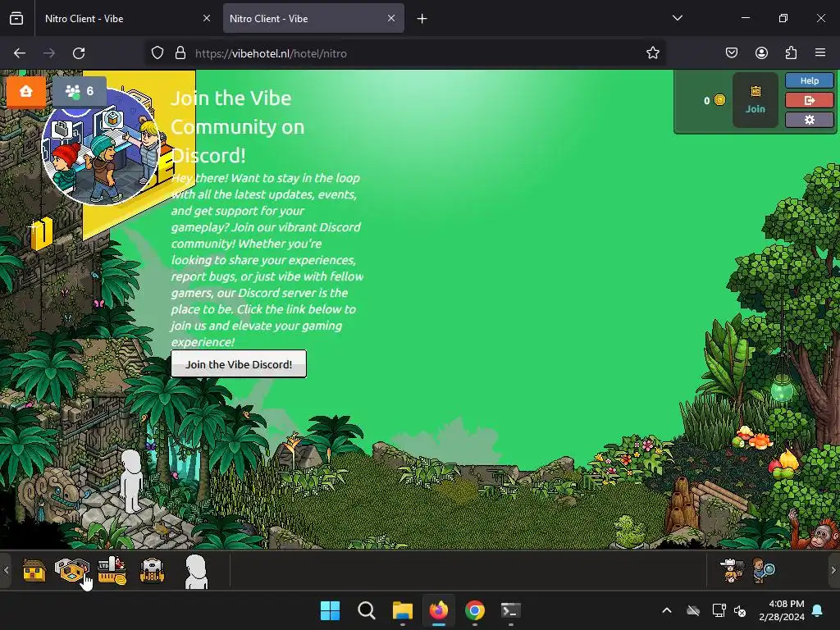Click the OneDrive cloud tray icon
This screenshot has width=840, height=630.
[x=693, y=610]
